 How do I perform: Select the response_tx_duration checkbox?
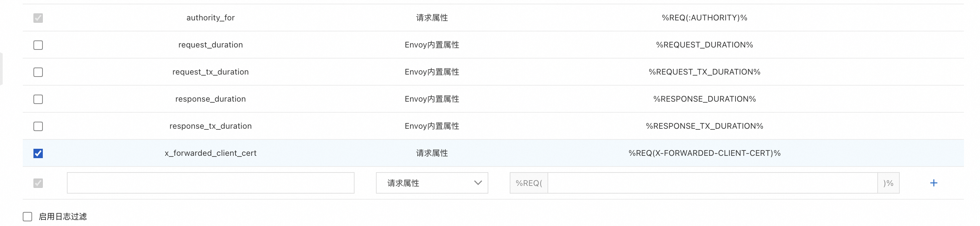click(x=38, y=126)
